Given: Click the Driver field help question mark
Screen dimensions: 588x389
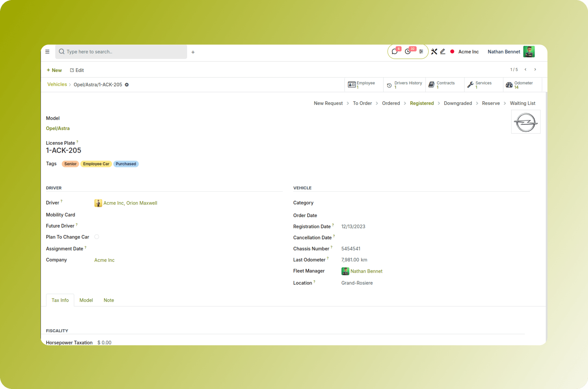Looking at the screenshot, I should 61,201.
